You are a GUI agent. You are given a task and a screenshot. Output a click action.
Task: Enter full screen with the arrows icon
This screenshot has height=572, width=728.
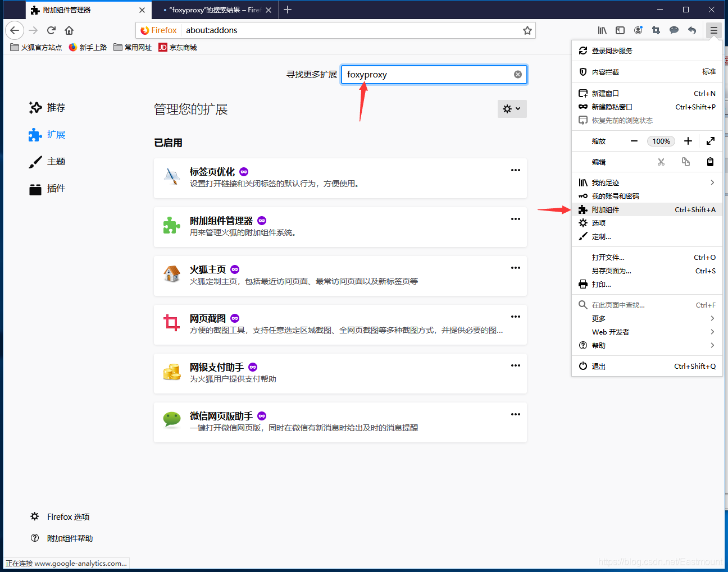click(x=711, y=141)
